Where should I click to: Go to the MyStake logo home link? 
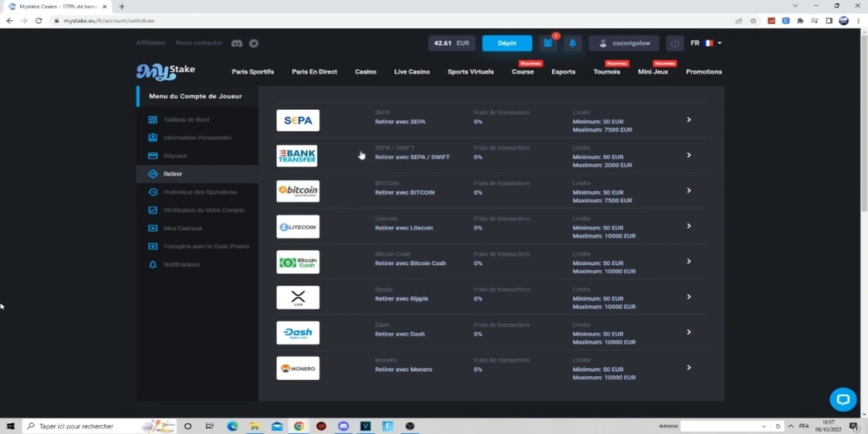[x=165, y=71]
